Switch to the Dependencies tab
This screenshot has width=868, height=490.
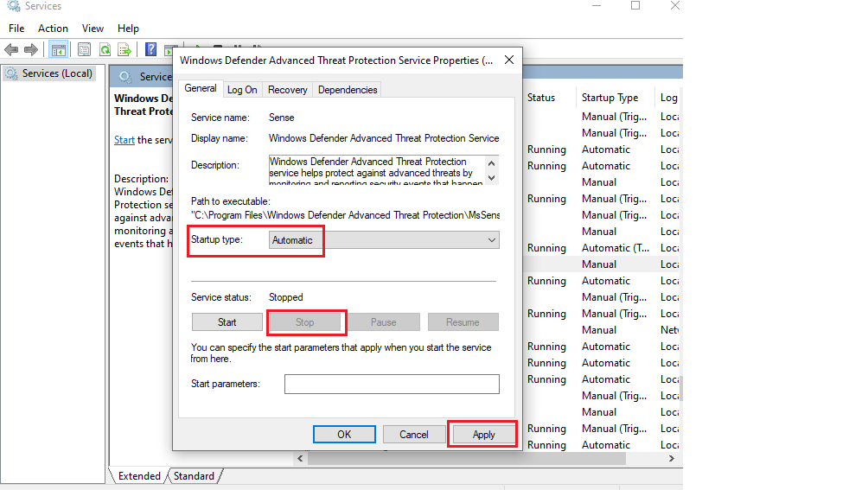[x=347, y=90]
